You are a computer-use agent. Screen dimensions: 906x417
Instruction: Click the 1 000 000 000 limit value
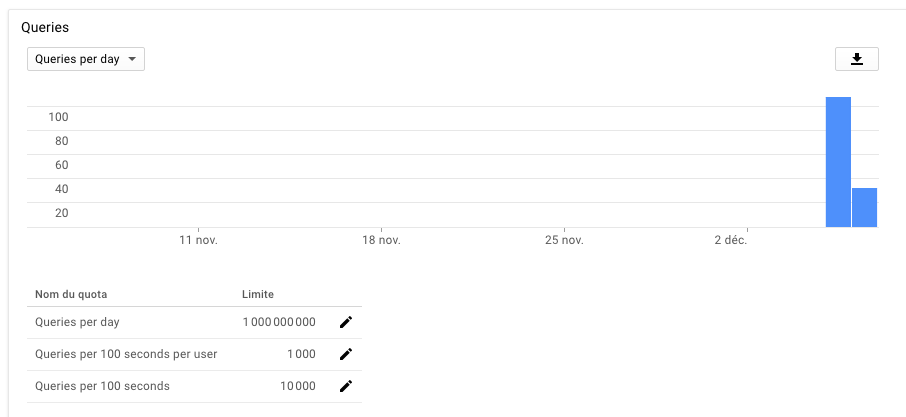279,322
